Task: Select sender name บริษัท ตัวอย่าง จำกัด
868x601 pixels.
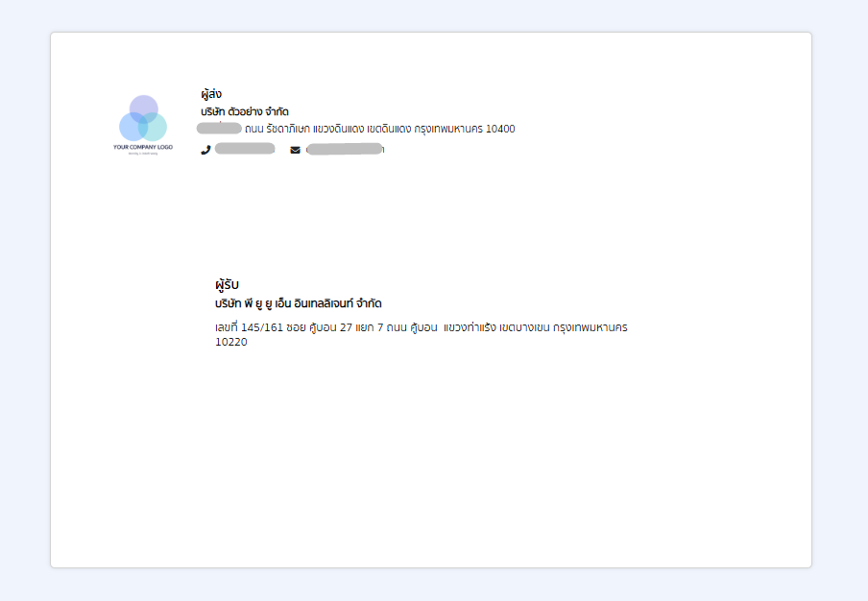Action: (245, 111)
